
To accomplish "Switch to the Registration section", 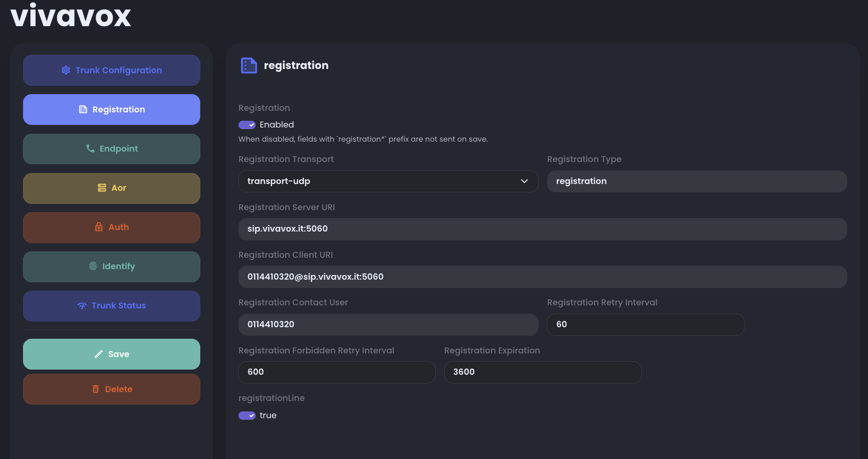I will (111, 109).
